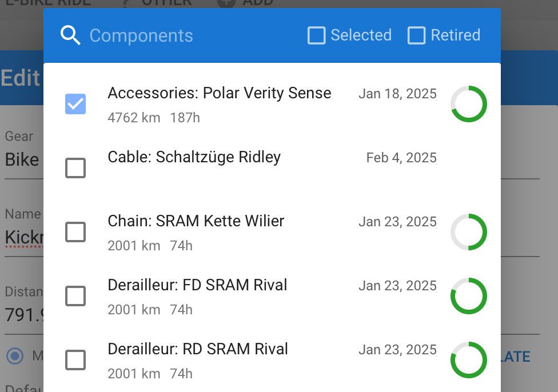Check the Chain: SRAM Kette Wilier checkbox
Screen dimensions: 558x392
75,232
